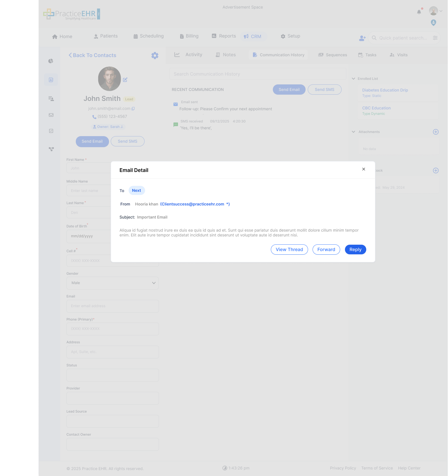Open the search filter sliders icon
This screenshot has width=448, height=476.
(x=435, y=38)
